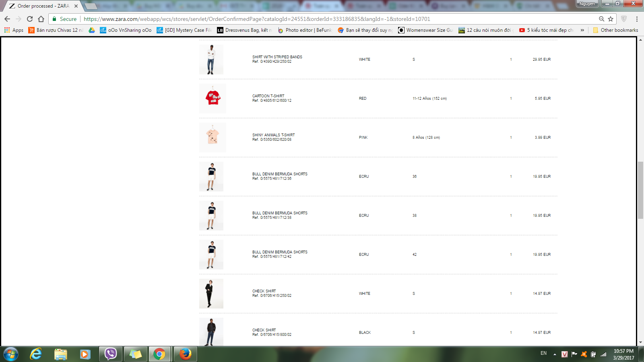The width and height of the screenshot is (644, 362).
Task: Expand hidden bookmarks overflow chevron
Action: (582, 30)
